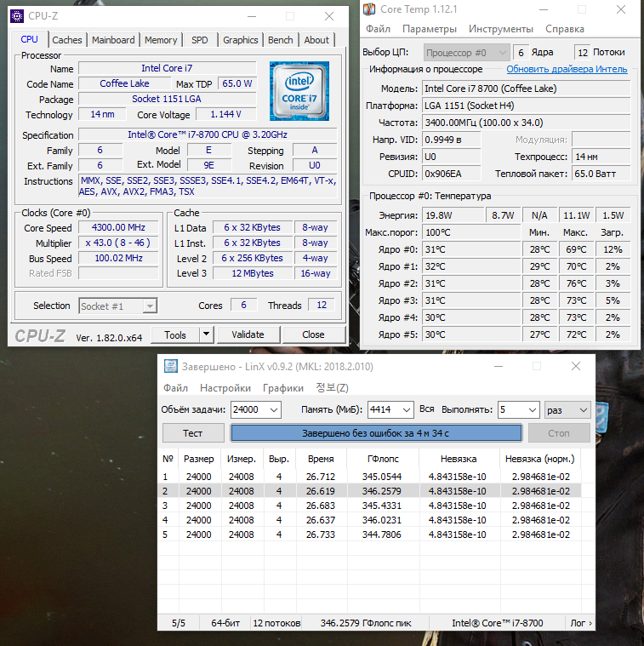Click the Лог button in LinX status bar
The height and width of the screenshot is (646, 644).
point(581,623)
